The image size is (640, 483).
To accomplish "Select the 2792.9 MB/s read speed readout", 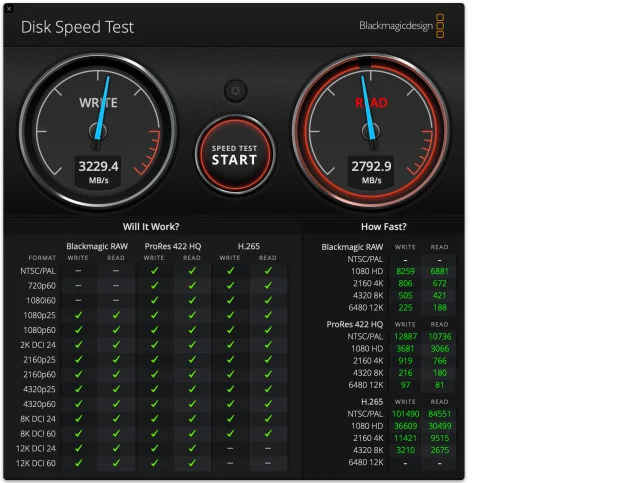I will (x=370, y=167).
